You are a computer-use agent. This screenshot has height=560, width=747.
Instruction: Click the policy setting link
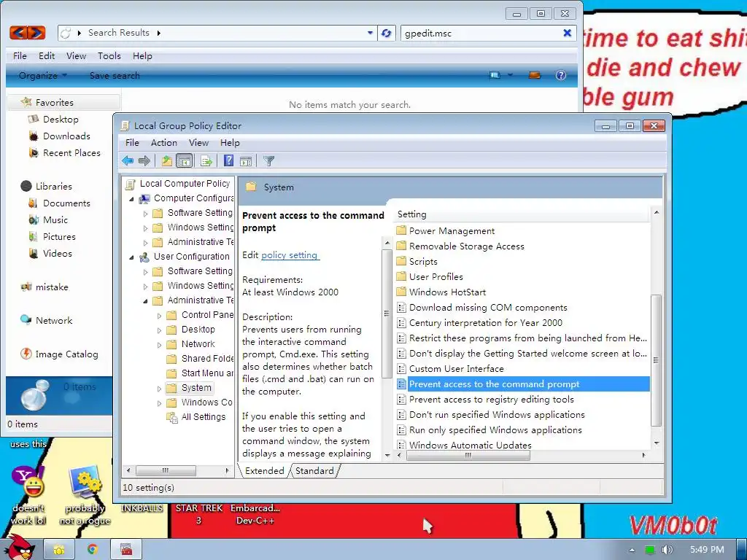[x=290, y=255]
